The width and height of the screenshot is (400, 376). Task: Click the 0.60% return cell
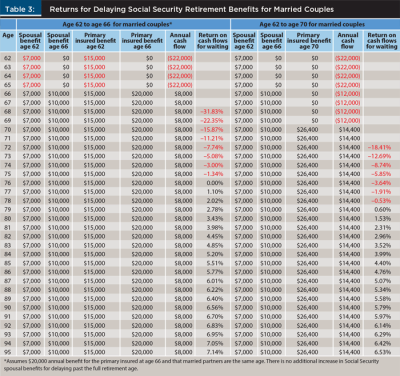pyautogui.click(x=383, y=210)
